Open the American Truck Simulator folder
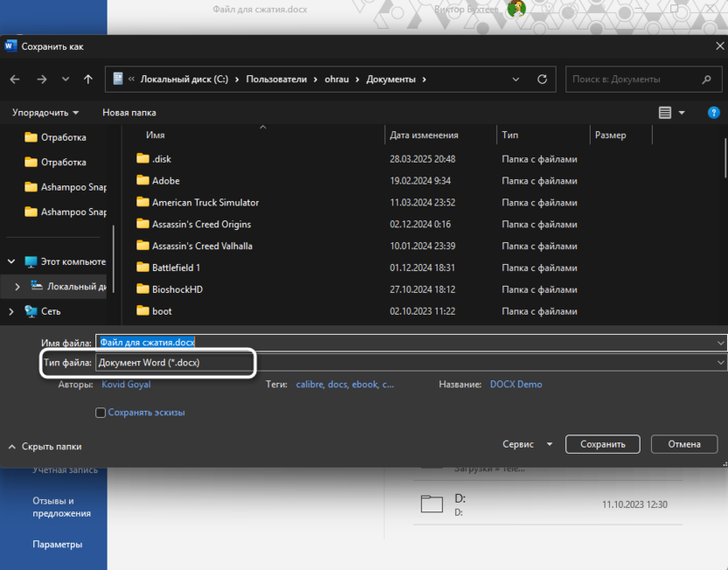 pos(205,203)
